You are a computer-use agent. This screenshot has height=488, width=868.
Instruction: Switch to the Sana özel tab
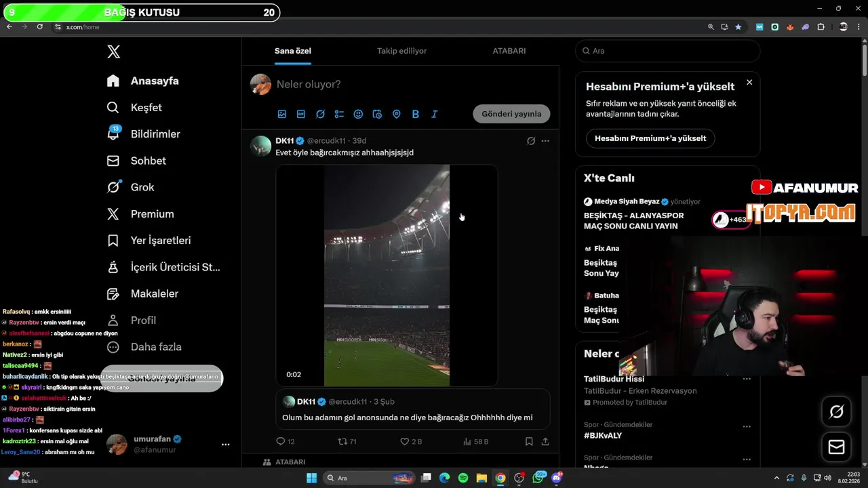point(293,51)
